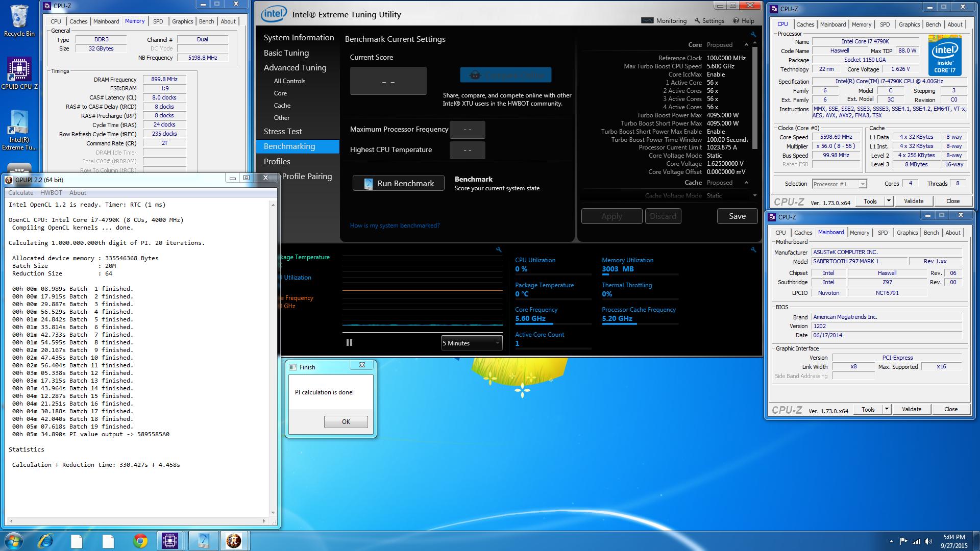The image size is (980, 551).
Task: Open Tools dropdown arrow in top CPU-Z
Action: 889,201
